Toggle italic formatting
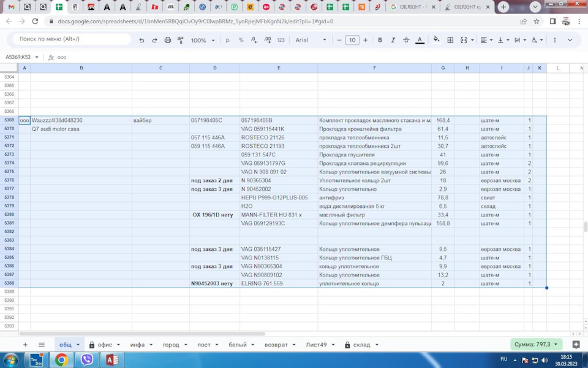Viewport: 588px width, 368px height. pyautogui.click(x=393, y=40)
